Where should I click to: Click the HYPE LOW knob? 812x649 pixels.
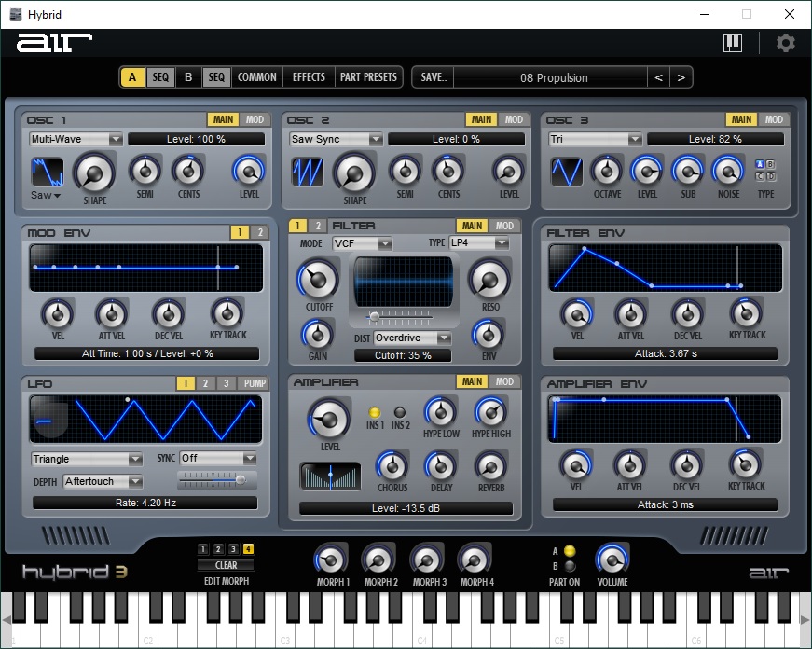441,412
